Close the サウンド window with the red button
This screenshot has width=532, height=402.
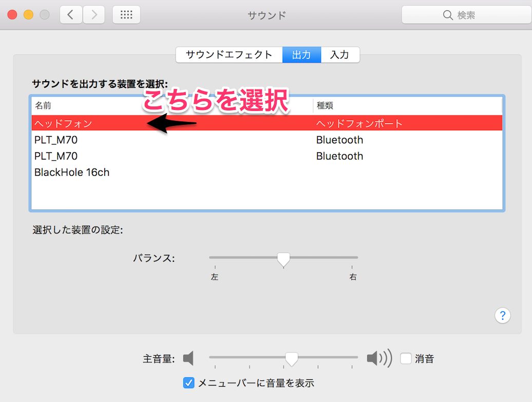point(12,14)
